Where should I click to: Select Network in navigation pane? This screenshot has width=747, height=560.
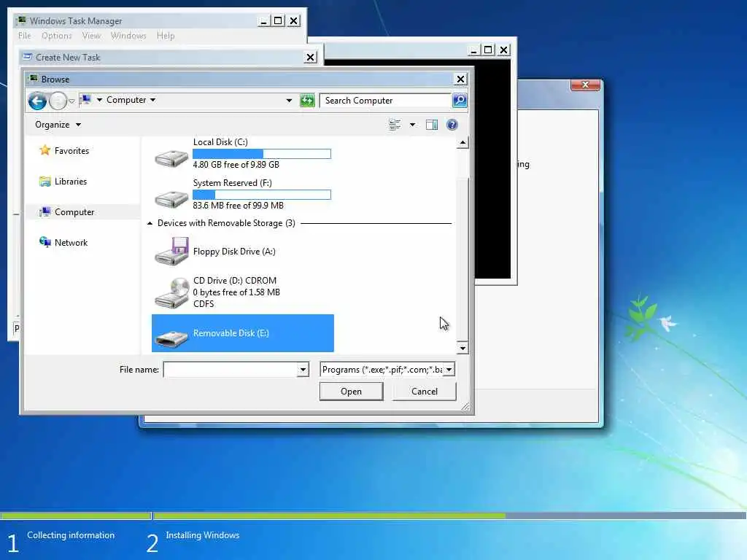click(x=63, y=242)
